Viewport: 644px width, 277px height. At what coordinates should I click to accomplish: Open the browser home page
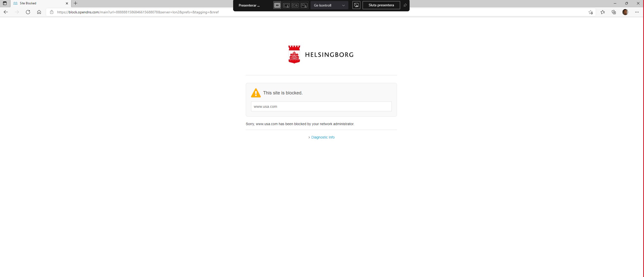tap(39, 12)
